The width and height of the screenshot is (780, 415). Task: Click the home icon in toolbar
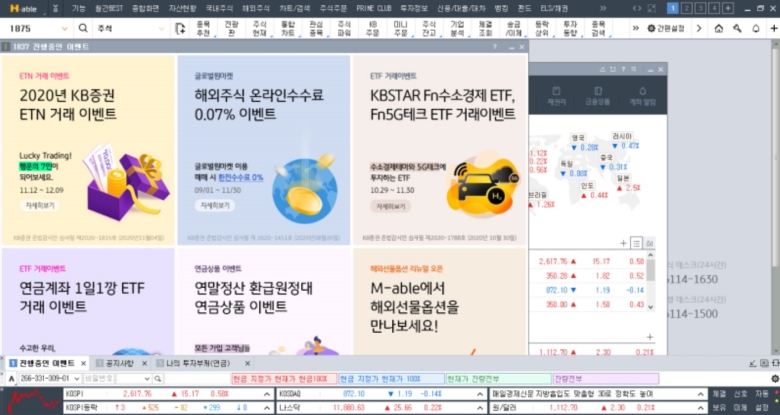coord(718,28)
